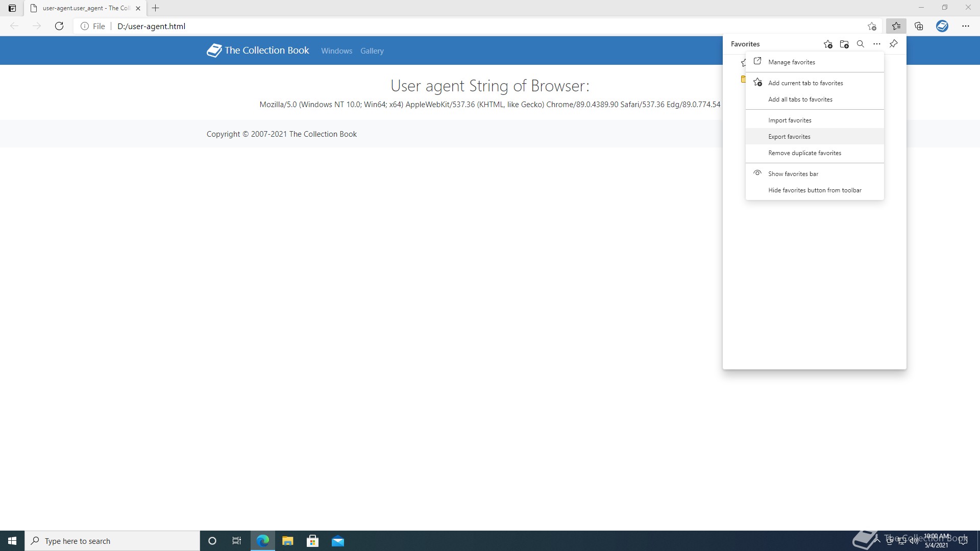Follow the Windows link in header
980x551 pixels.
coord(336,51)
